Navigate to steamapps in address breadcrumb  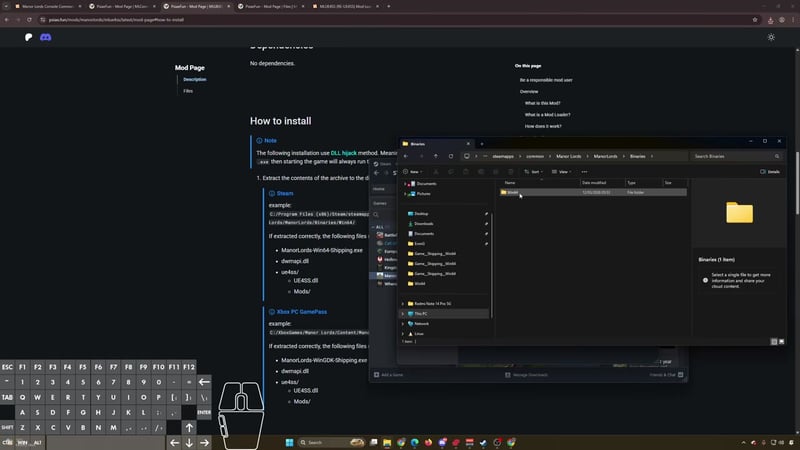(503, 156)
